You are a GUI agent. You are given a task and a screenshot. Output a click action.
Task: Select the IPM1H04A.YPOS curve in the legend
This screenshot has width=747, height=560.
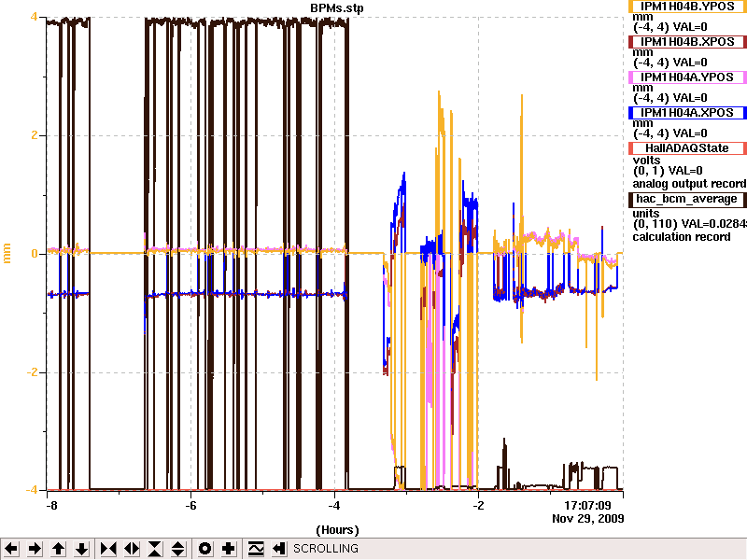point(687,77)
